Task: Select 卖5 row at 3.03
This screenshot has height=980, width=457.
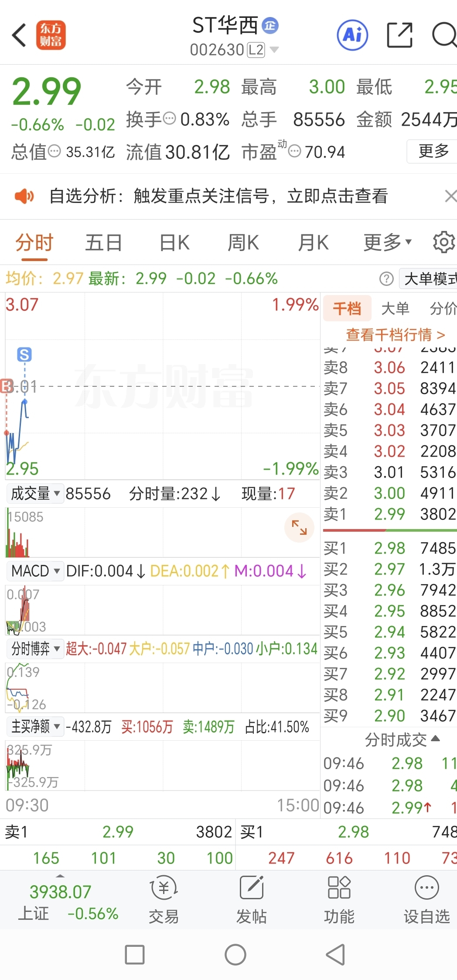Action: (390, 430)
